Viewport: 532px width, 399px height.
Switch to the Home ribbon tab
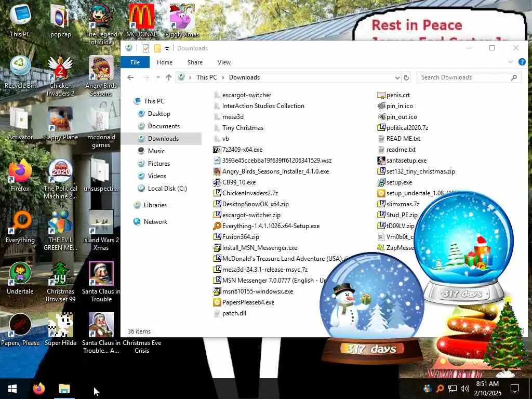[165, 62]
